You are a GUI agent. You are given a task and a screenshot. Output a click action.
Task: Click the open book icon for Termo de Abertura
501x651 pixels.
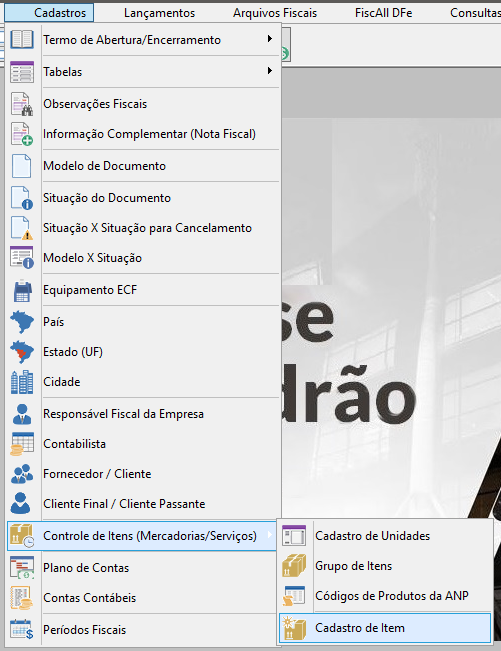22,40
